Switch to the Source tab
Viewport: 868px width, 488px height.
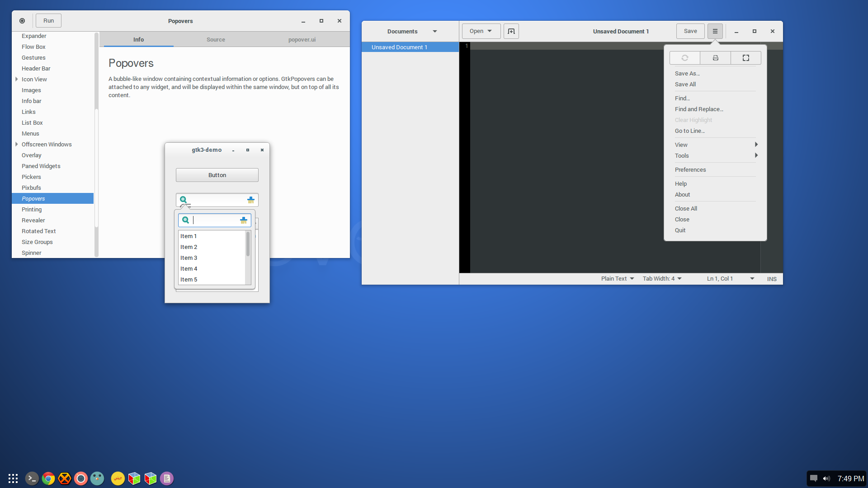point(216,40)
